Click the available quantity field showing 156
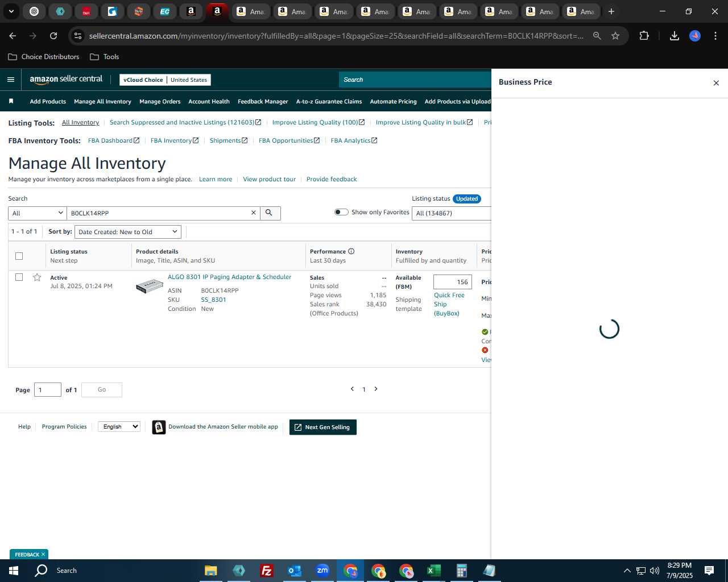Screen dimensions: 728x582 tap(452, 282)
